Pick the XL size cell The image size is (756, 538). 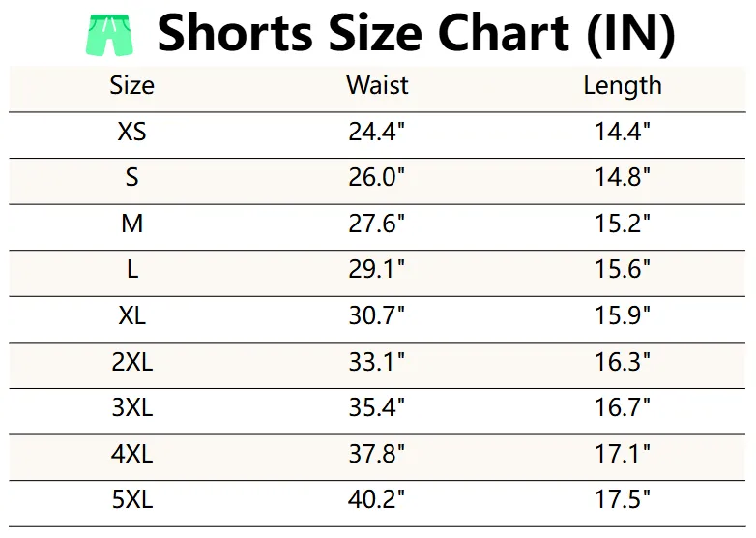tap(131, 316)
